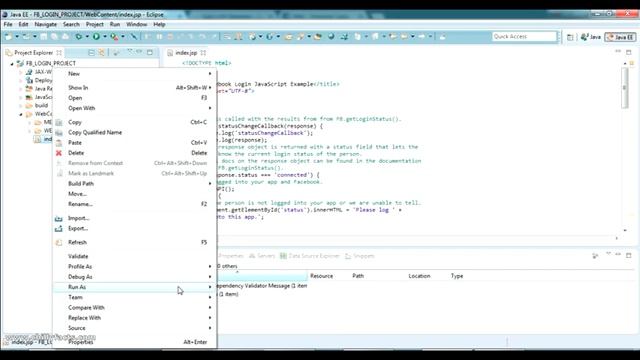Expand the JAX-WS tree node

coord(21,72)
